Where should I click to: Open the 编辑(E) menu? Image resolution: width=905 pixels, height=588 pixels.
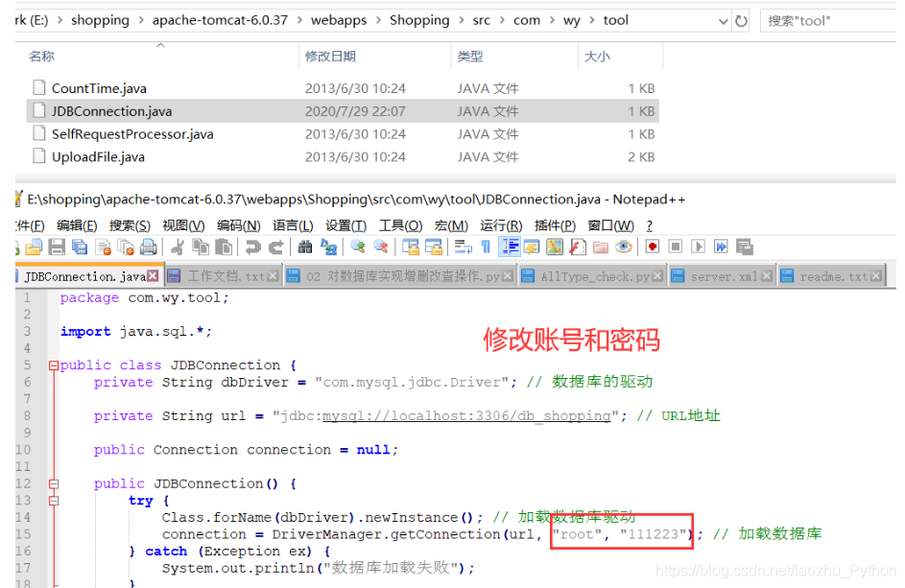(77, 225)
